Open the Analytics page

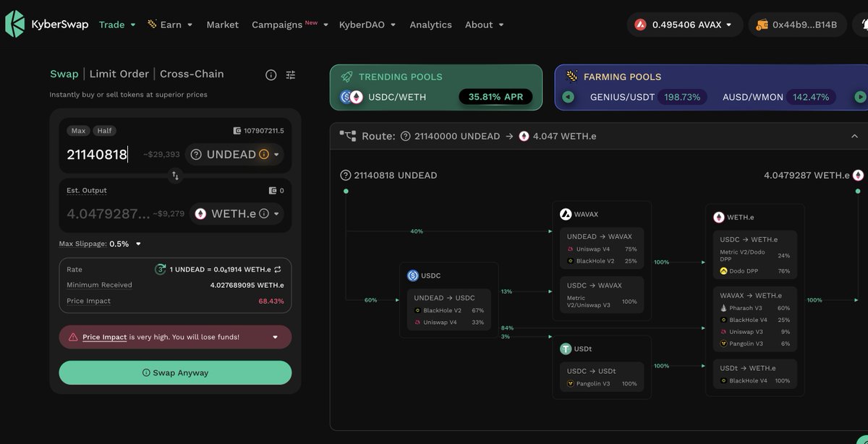tap(430, 25)
